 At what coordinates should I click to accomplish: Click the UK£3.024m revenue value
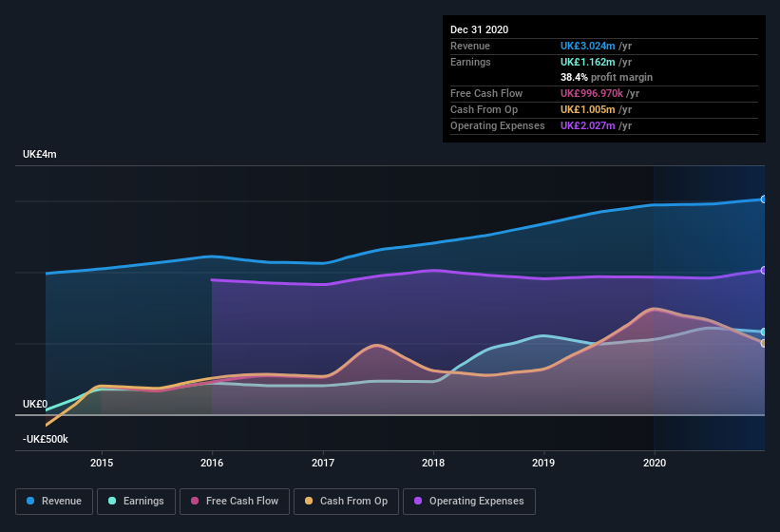coord(587,46)
